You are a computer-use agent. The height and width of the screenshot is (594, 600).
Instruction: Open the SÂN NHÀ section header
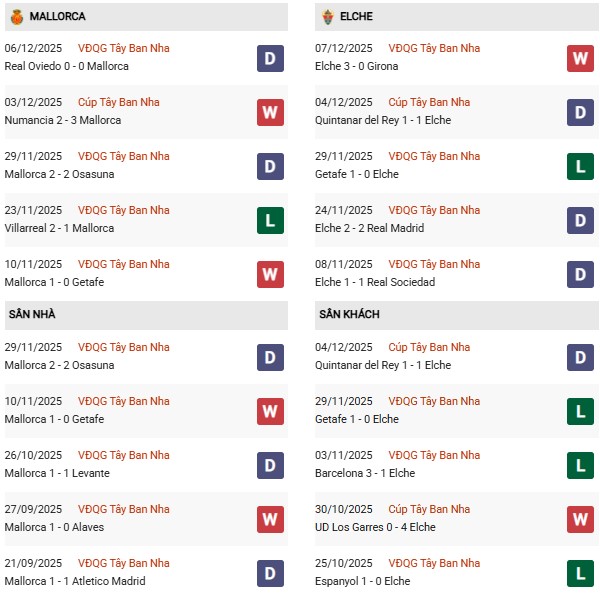pos(32,314)
